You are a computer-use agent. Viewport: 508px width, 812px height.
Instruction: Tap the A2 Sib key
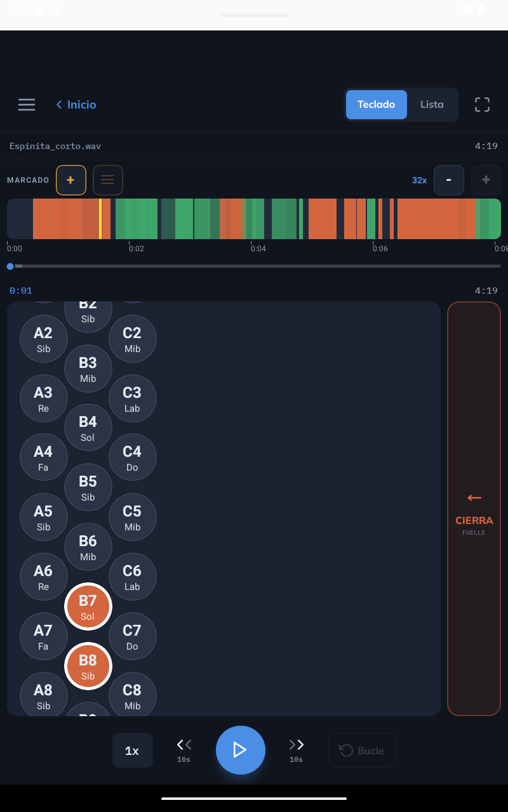[x=44, y=339]
